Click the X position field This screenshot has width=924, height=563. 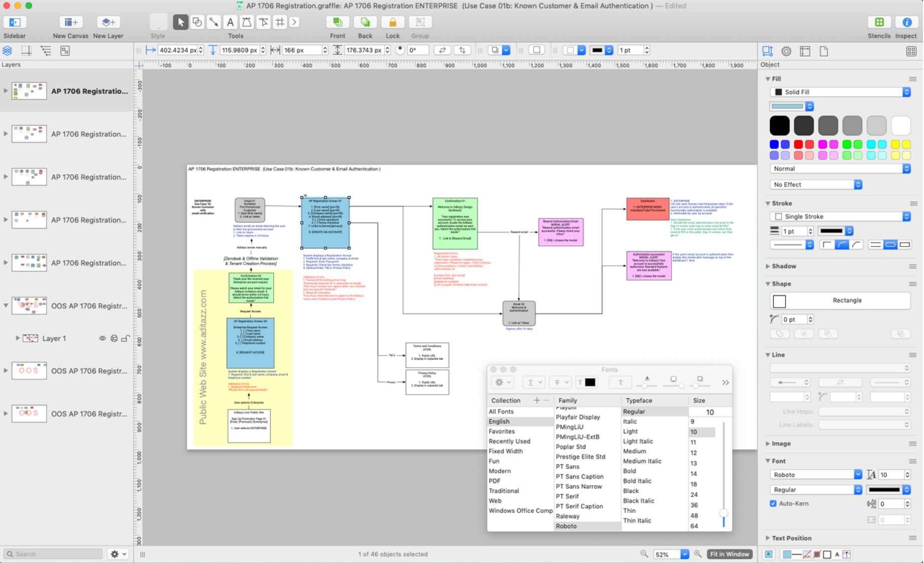178,50
